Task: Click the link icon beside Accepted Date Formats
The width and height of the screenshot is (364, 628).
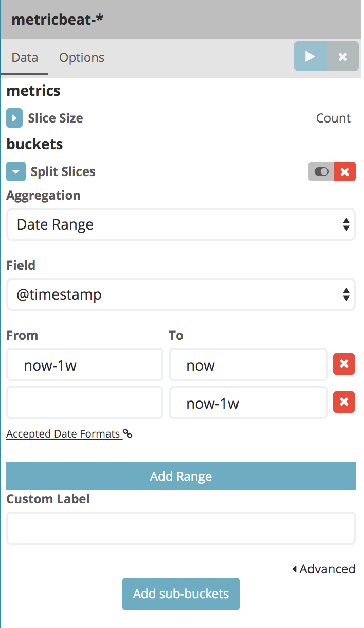Action: pos(128,434)
